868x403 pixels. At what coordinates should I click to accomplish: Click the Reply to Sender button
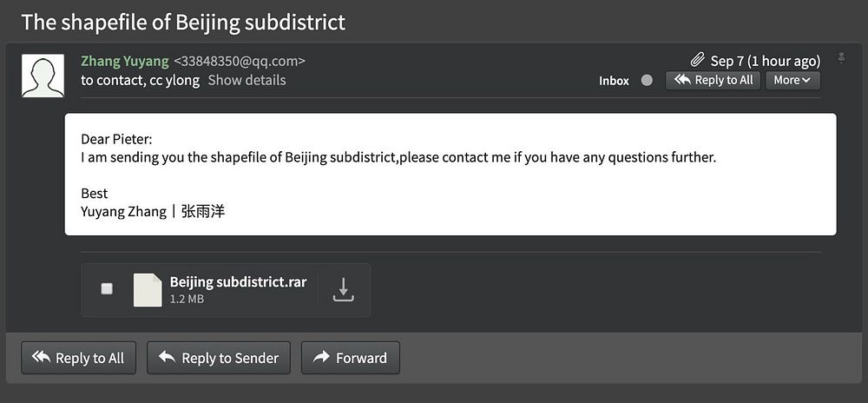coord(219,358)
